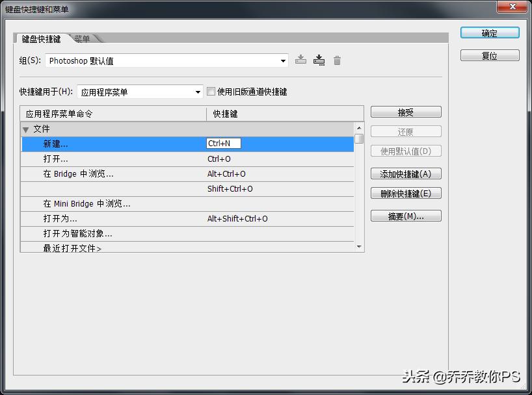Screen dimensions: 532x395
Task: Confirm changes with the 确定 button
Action: (x=489, y=32)
